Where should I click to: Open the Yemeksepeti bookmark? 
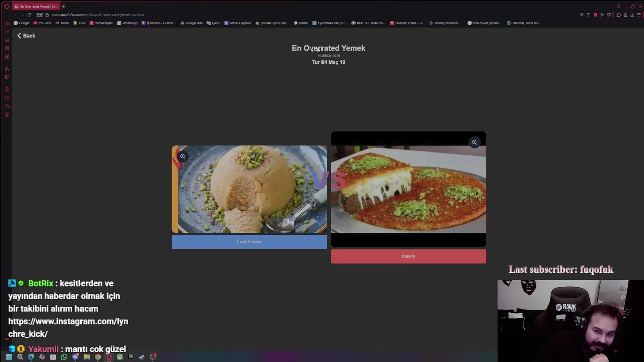point(101,23)
